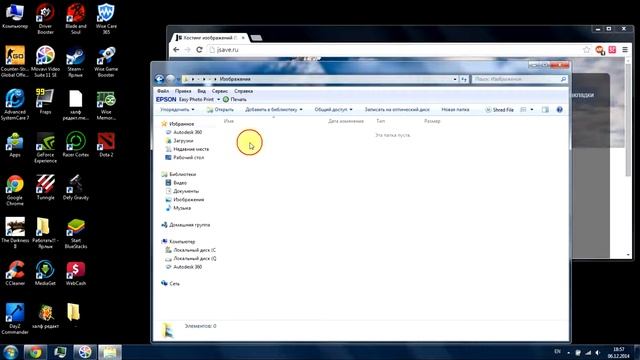Image resolution: width=640 pixels, height=360 pixels.
Task: Click the EPSON Печать button
Action: click(235, 99)
